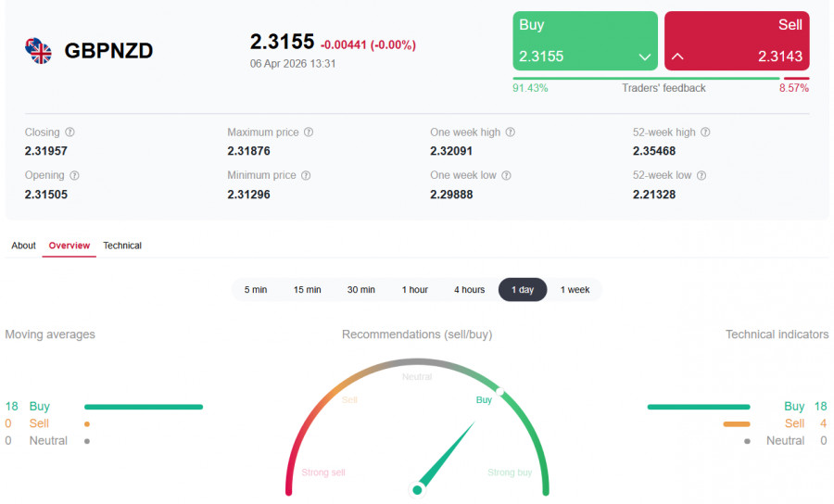Click the Technical indicators Buy bar

click(x=699, y=408)
